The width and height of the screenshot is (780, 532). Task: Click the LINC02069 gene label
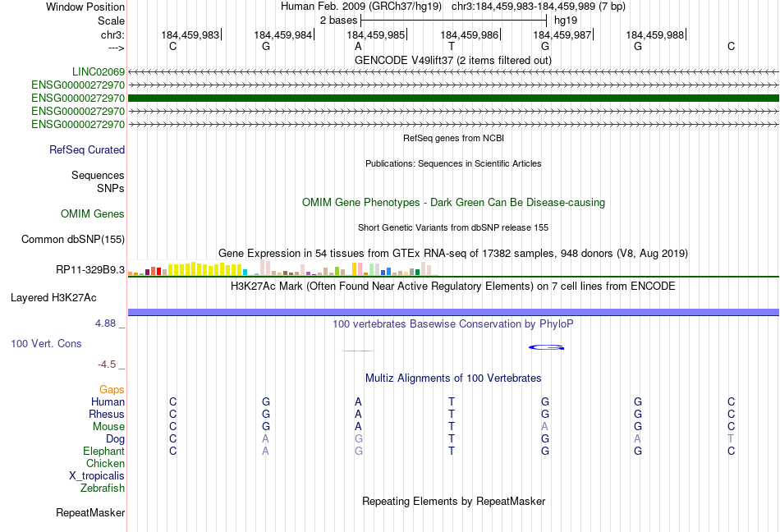click(99, 72)
